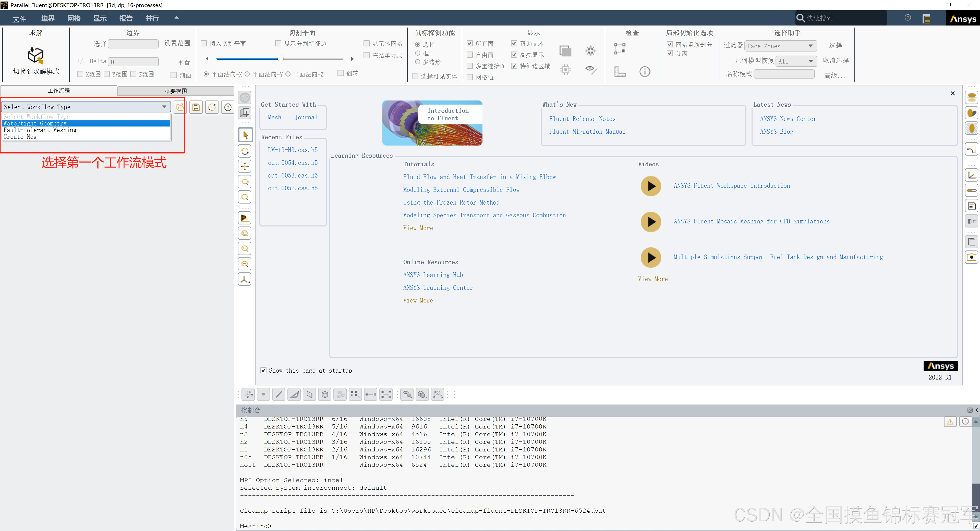The width and height of the screenshot is (980, 531).
Task: Click the save workflow icon
Action: click(x=196, y=107)
